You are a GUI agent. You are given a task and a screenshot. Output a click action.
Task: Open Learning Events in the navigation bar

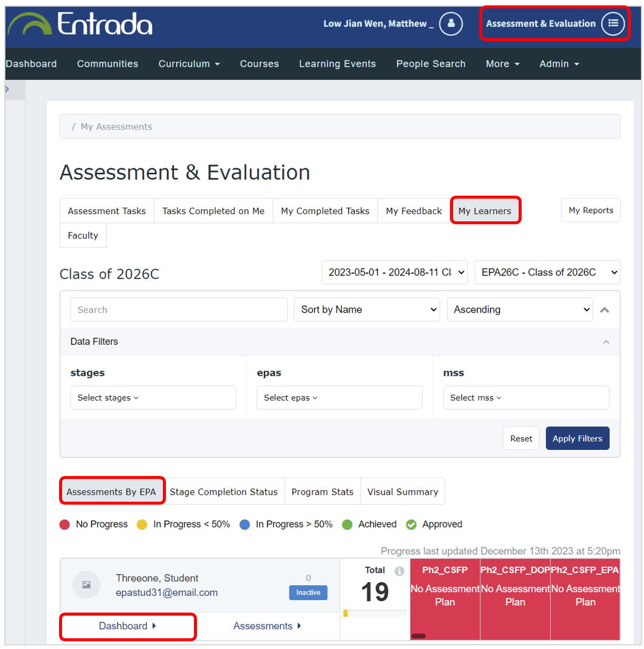338,64
